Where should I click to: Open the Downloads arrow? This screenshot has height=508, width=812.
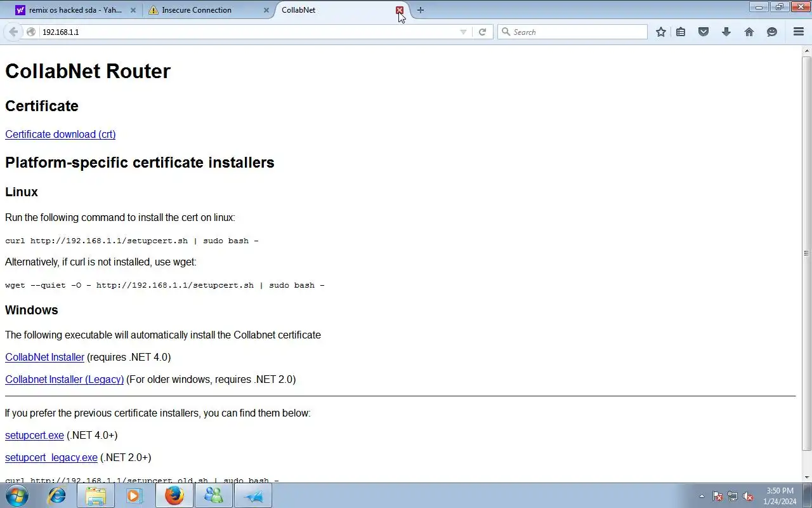[x=726, y=32]
